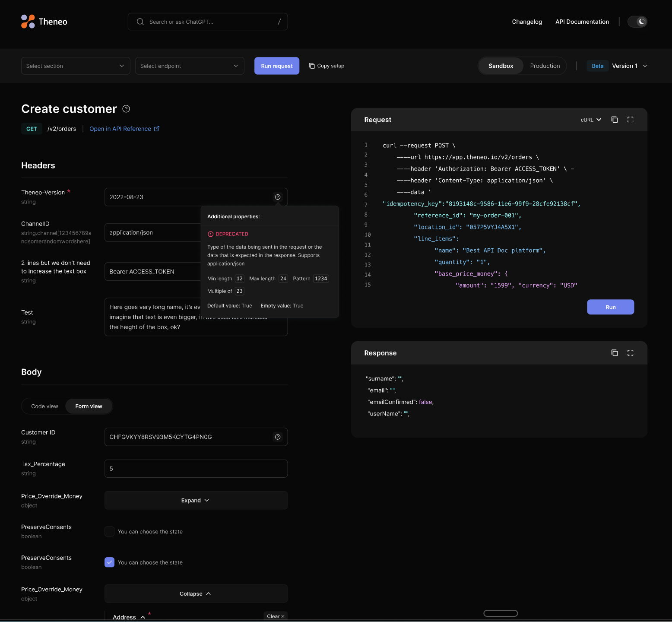
Task: Click the Run button in Request panel
Action: (x=611, y=307)
